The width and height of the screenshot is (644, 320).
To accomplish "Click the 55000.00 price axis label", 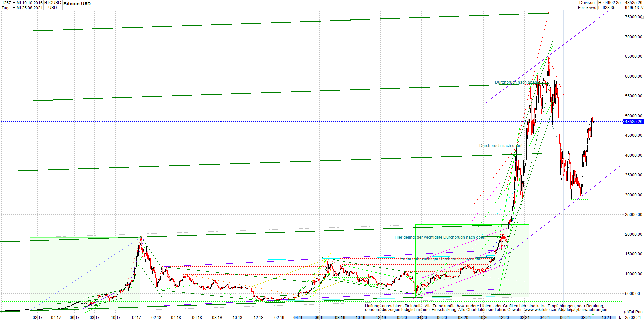I will [x=634, y=96].
